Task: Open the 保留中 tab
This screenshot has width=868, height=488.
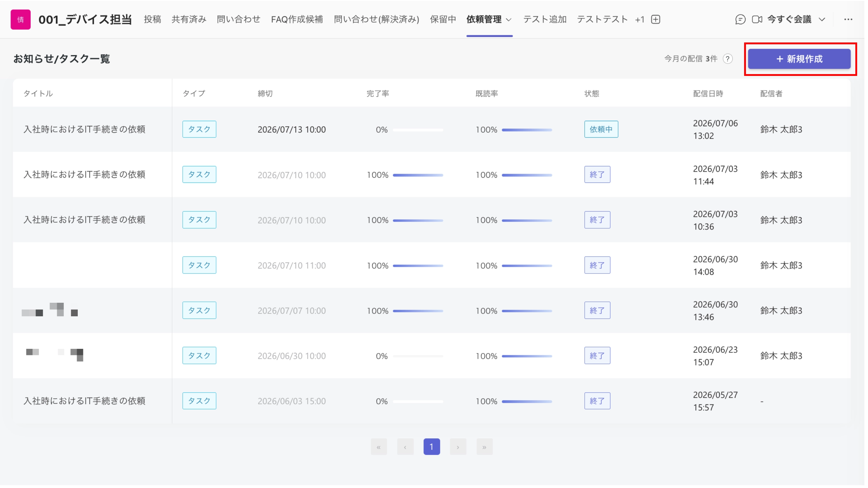Action: [443, 20]
